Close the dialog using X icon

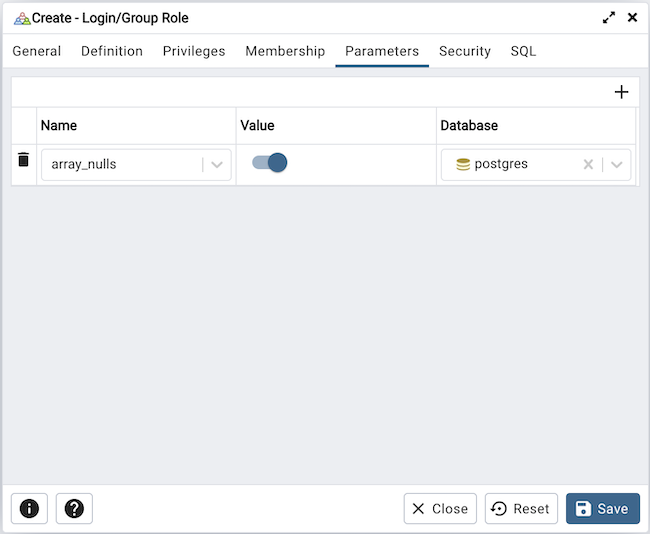[632, 18]
